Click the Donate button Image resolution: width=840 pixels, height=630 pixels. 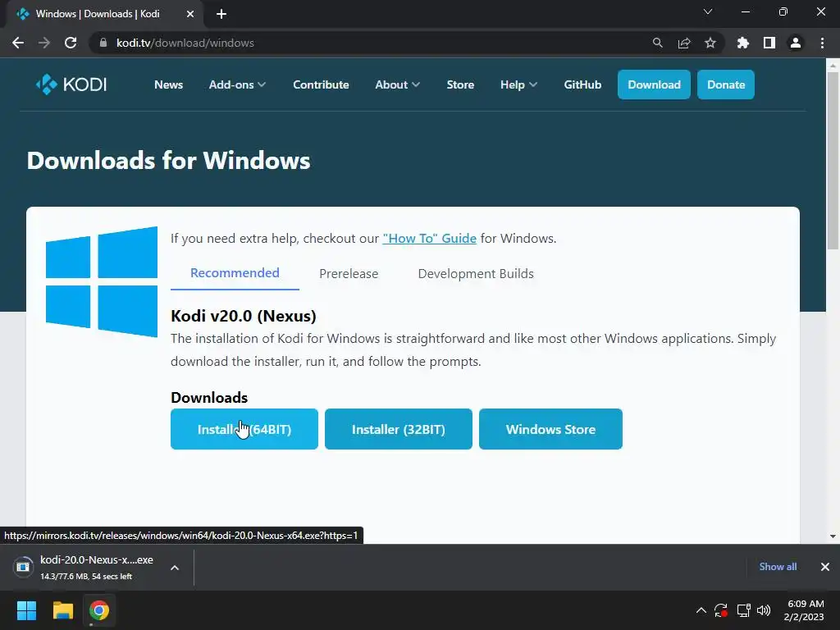tap(726, 84)
